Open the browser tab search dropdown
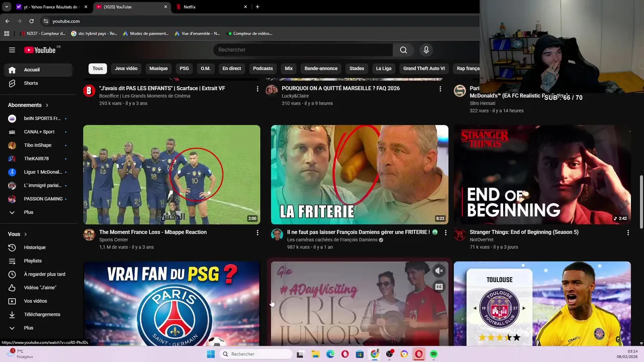 (x=7, y=7)
